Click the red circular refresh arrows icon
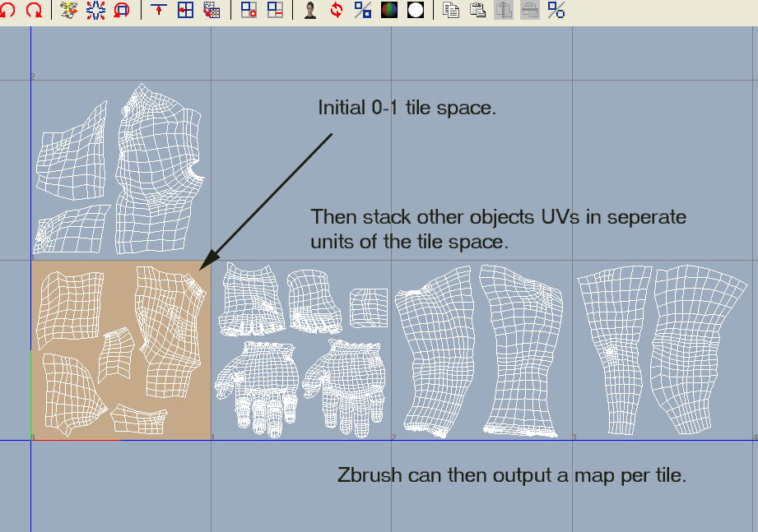Image resolution: width=758 pixels, height=532 pixels. 337,10
